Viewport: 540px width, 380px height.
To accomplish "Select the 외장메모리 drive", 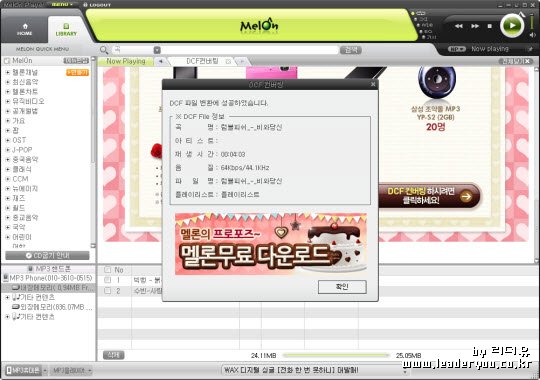I will coord(52,307).
